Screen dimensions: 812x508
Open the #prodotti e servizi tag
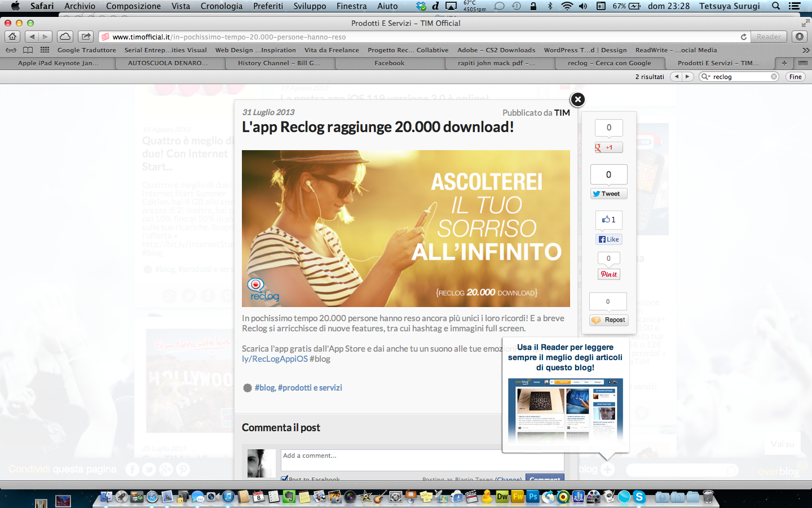(x=310, y=388)
